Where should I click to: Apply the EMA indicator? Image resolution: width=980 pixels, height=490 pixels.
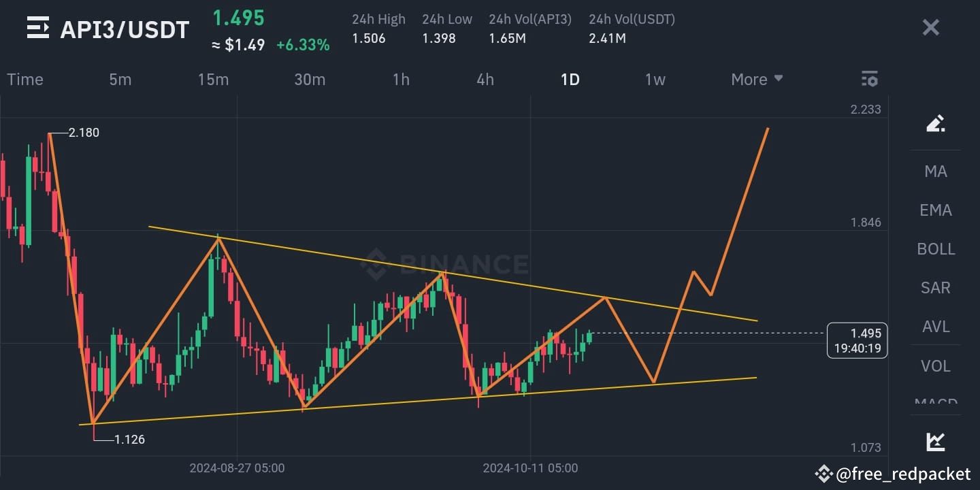click(x=934, y=210)
